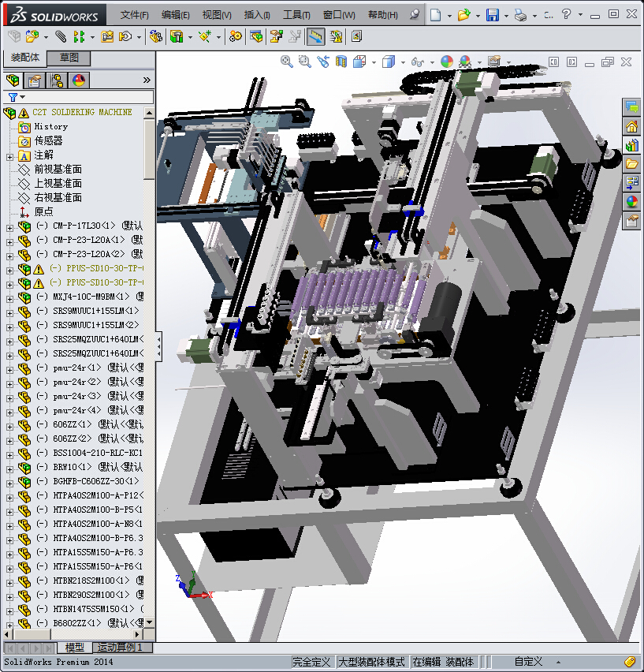Switch to the 装配体 tab

[25, 58]
